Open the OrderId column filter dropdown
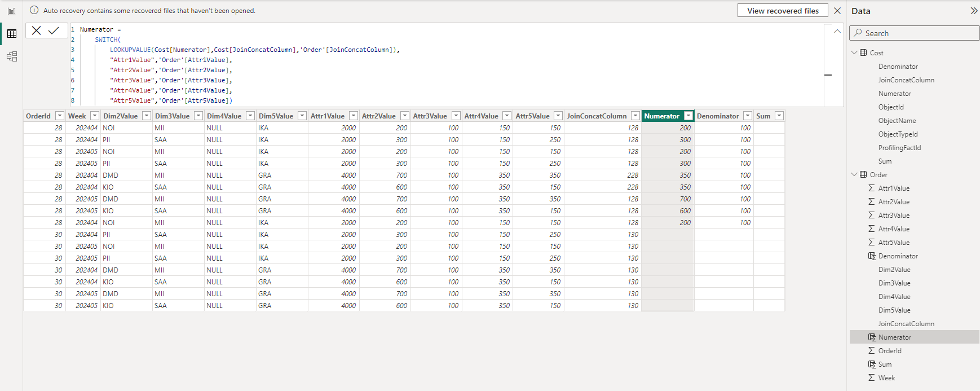This screenshot has height=391, width=980. point(59,116)
